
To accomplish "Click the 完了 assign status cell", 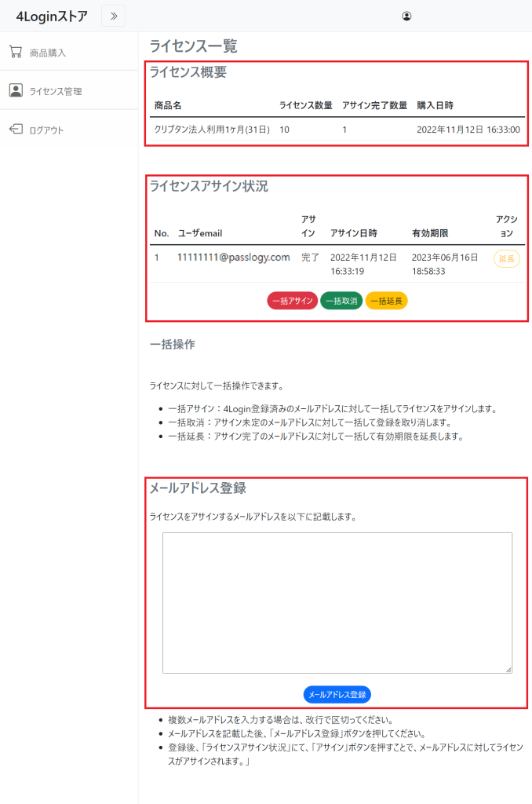I will tap(310, 258).
